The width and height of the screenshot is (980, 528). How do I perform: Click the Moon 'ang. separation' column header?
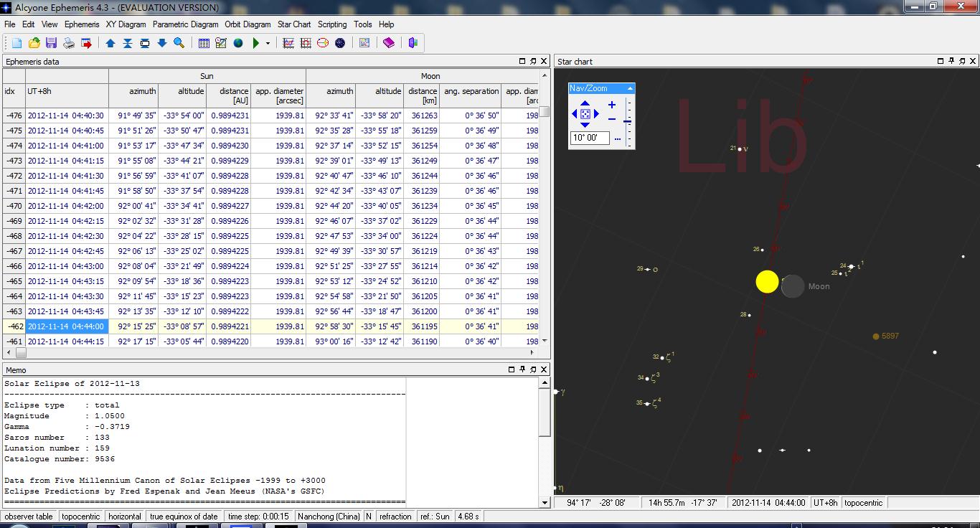click(471, 91)
